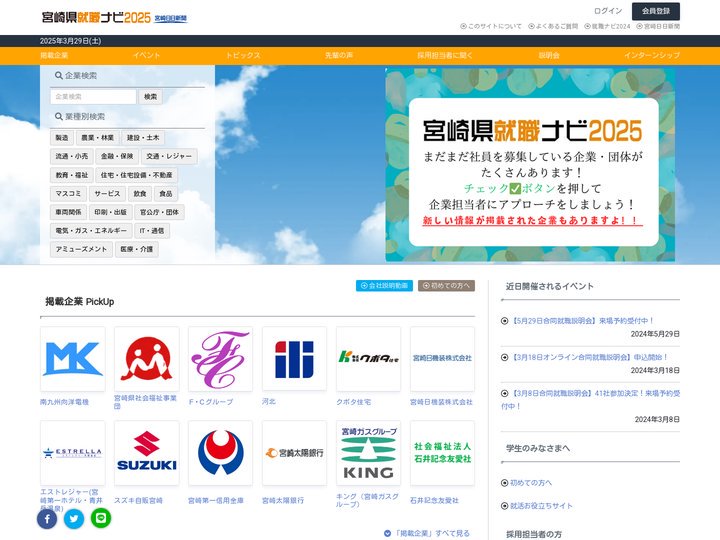The image size is (720, 540).
Task: Open the イベント menu item
Action: (x=146, y=56)
